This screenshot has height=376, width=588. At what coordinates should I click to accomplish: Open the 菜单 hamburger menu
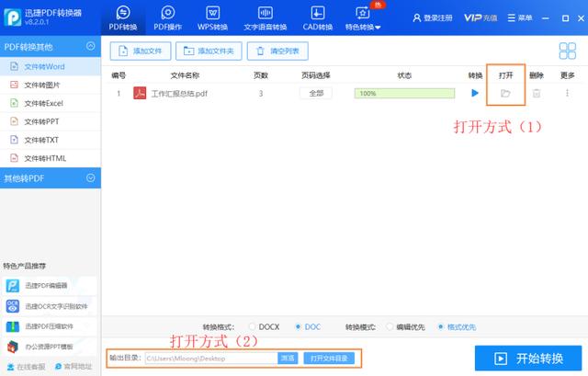pyautogui.click(x=520, y=17)
